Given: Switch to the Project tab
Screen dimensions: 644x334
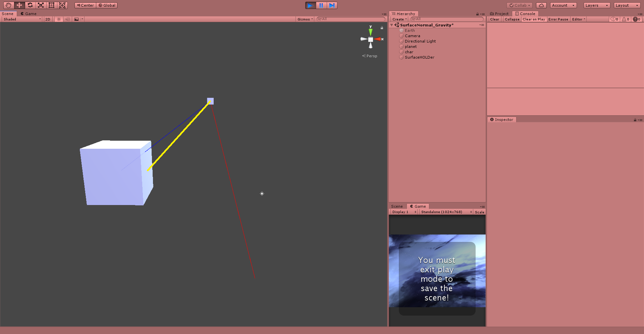Looking at the screenshot, I should pyautogui.click(x=499, y=14).
